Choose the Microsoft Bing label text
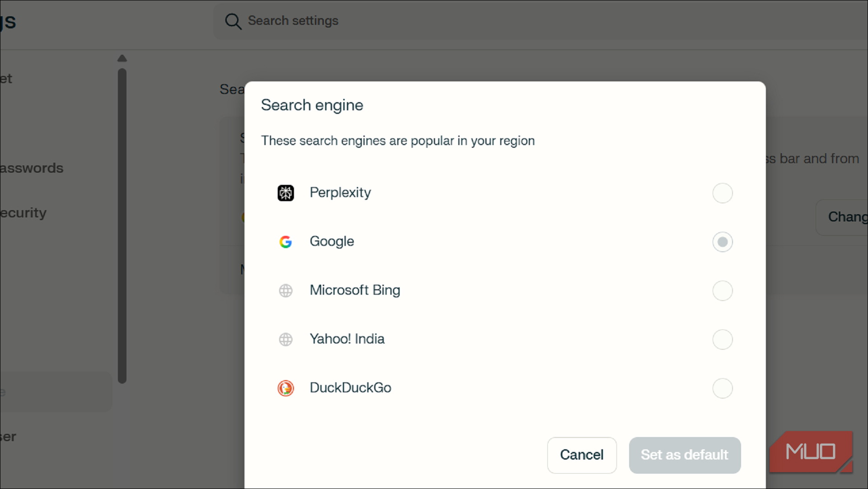This screenshot has height=489, width=868. pos(355,290)
